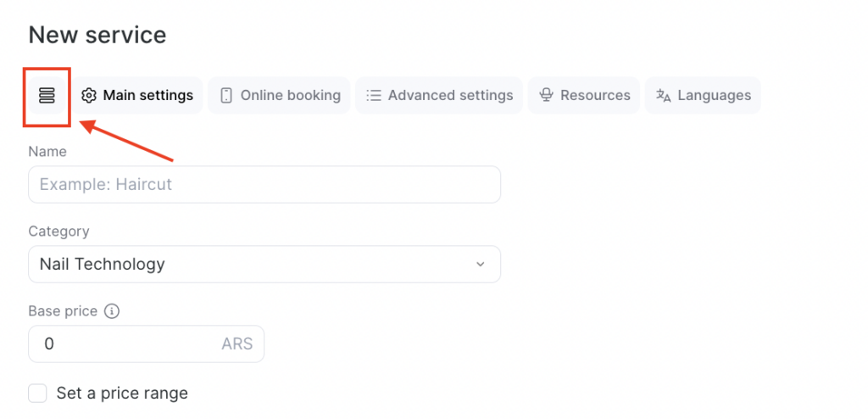Click the ARS currency suffix

click(x=236, y=344)
